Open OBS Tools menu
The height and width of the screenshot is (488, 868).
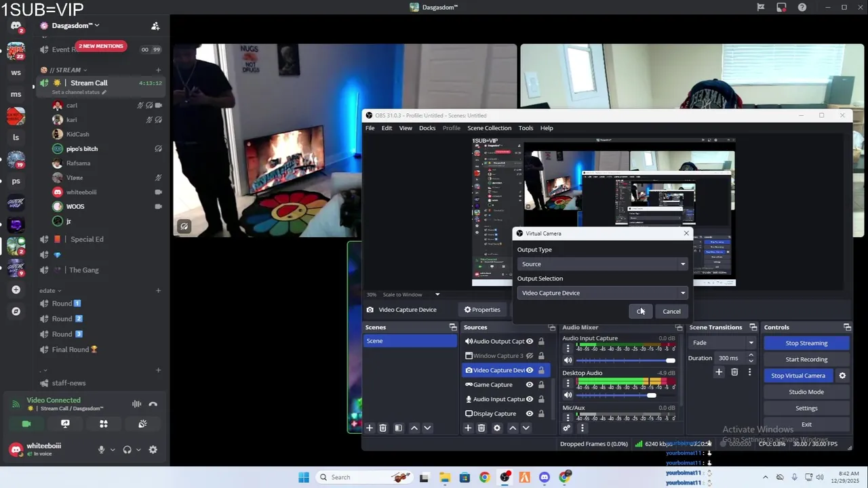click(x=526, y=128)
